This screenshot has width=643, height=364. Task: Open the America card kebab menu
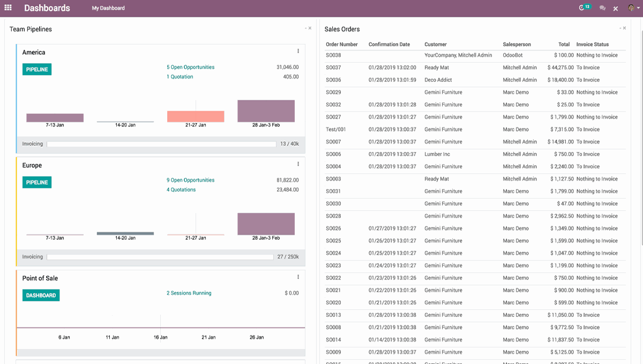(x=298, y=51)
